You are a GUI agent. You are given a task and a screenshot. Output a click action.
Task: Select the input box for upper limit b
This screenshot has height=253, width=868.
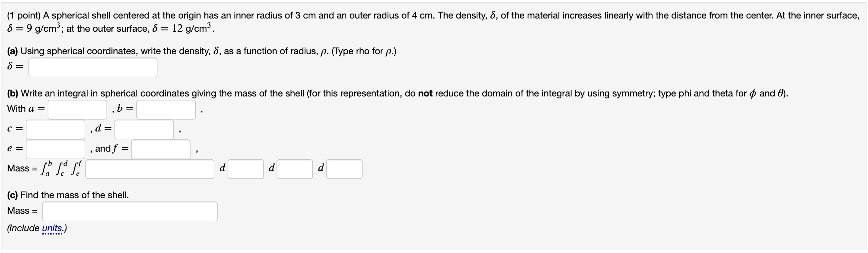165,109
